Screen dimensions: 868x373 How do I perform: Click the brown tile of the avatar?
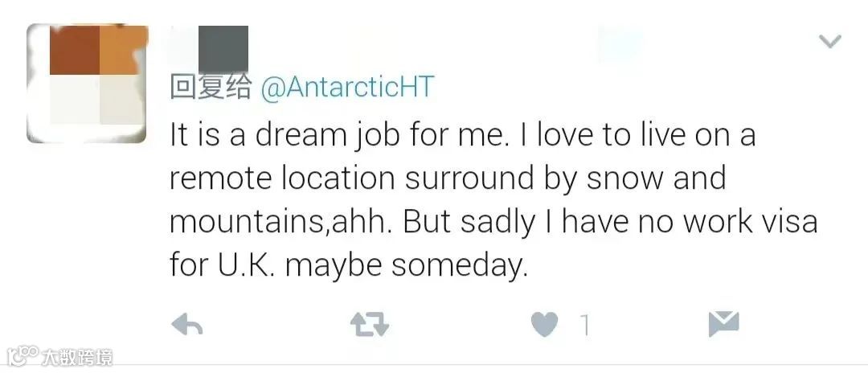pos(75,50)
